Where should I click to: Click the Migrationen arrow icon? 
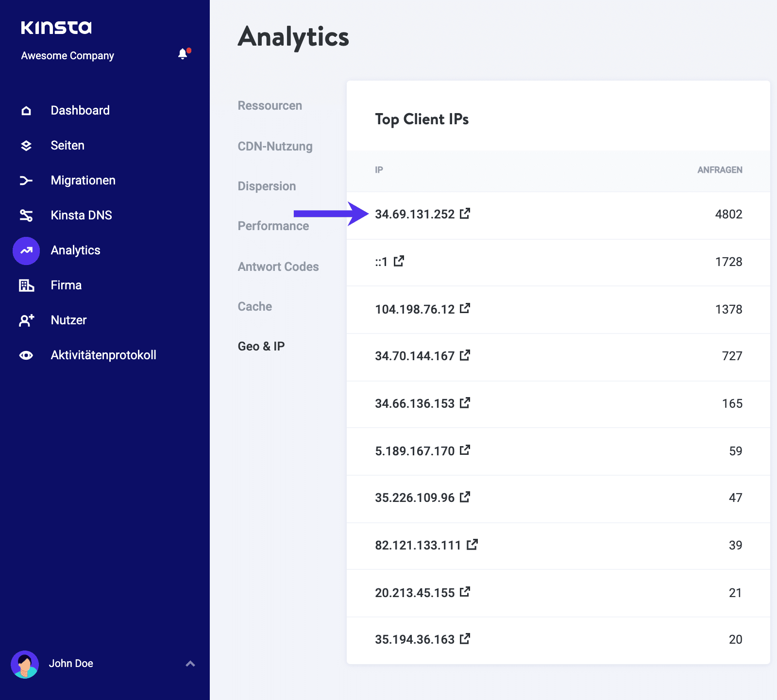coord(26,181)
